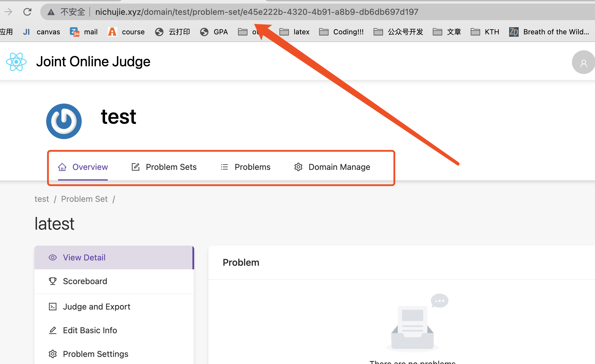Open the user avatar in the top right

click(x=583, y=62)
